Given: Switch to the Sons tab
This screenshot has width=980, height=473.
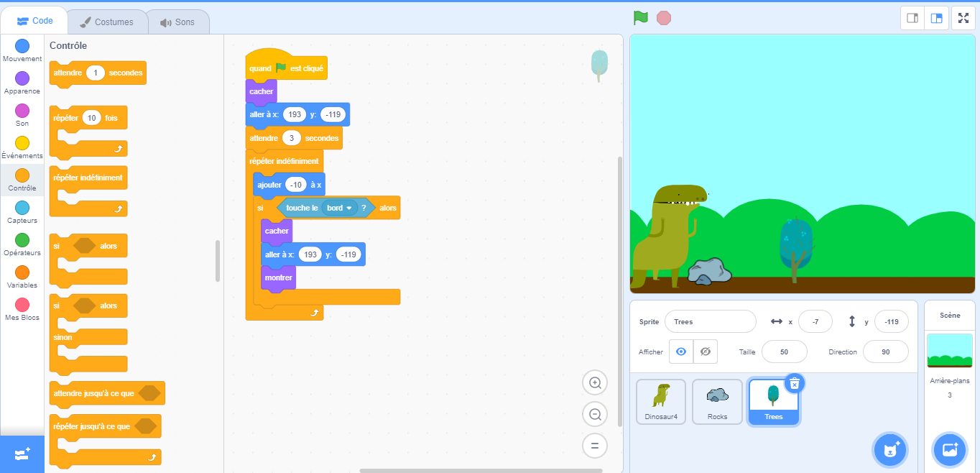Looking at the screenshot, I should 178,22.
